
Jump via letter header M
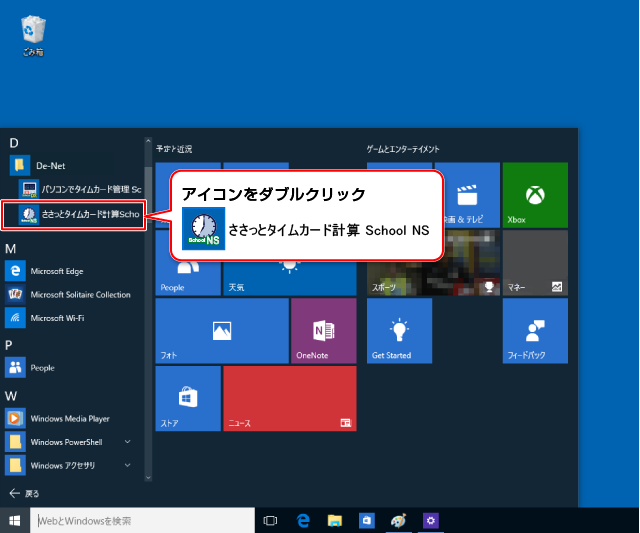point(11,249)
